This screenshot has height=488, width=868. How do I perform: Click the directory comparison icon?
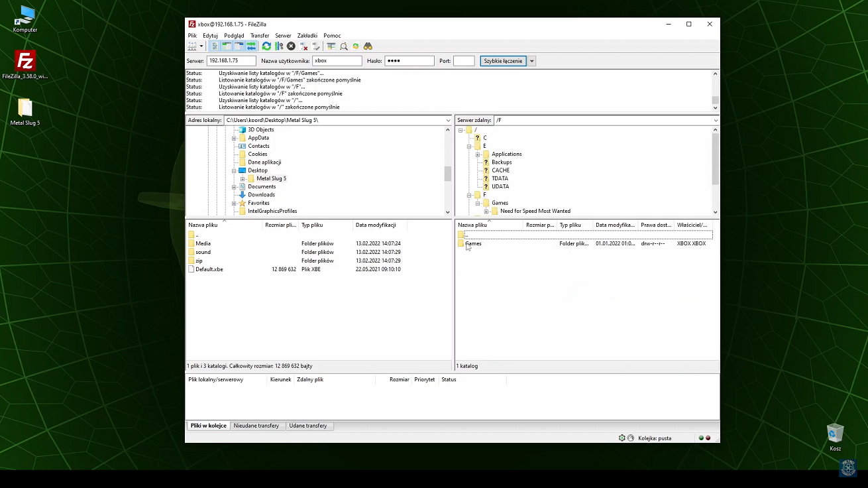pos(343,46)
